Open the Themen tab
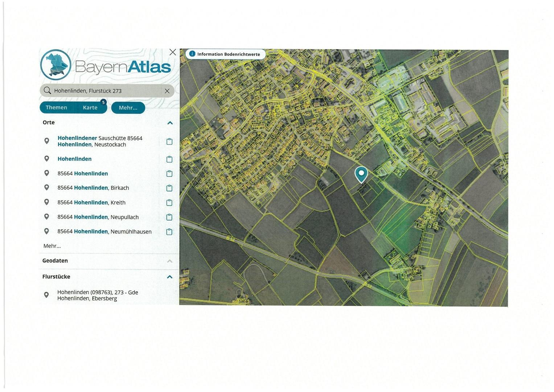The width and height of the screenshot is (554, 392). (x=56, y=108)
